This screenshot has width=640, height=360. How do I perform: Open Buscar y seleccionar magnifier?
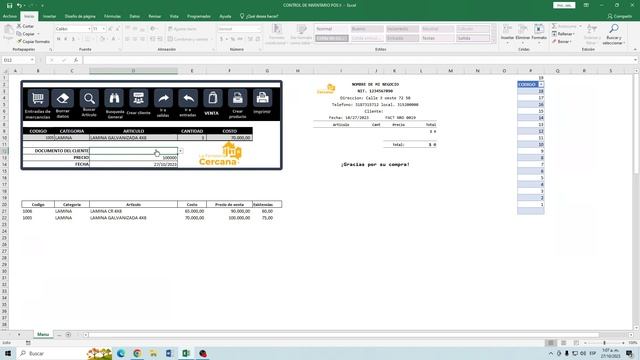[x=613, y=34]
